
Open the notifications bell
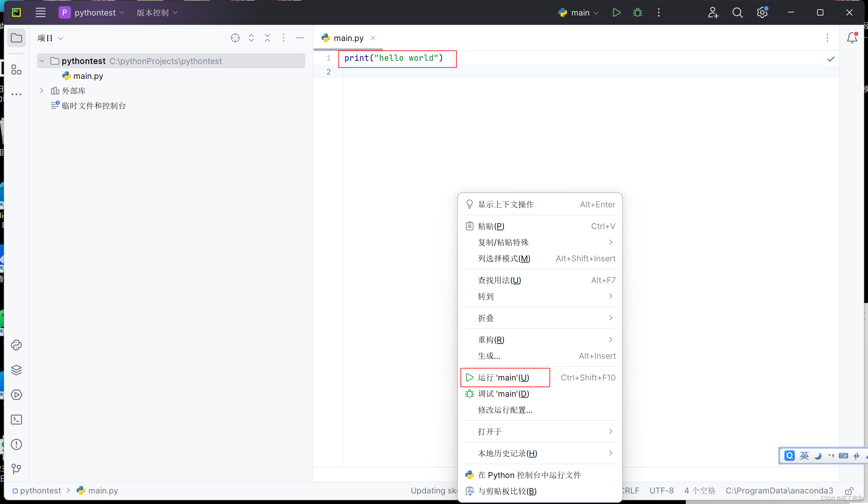pos(852,38)
